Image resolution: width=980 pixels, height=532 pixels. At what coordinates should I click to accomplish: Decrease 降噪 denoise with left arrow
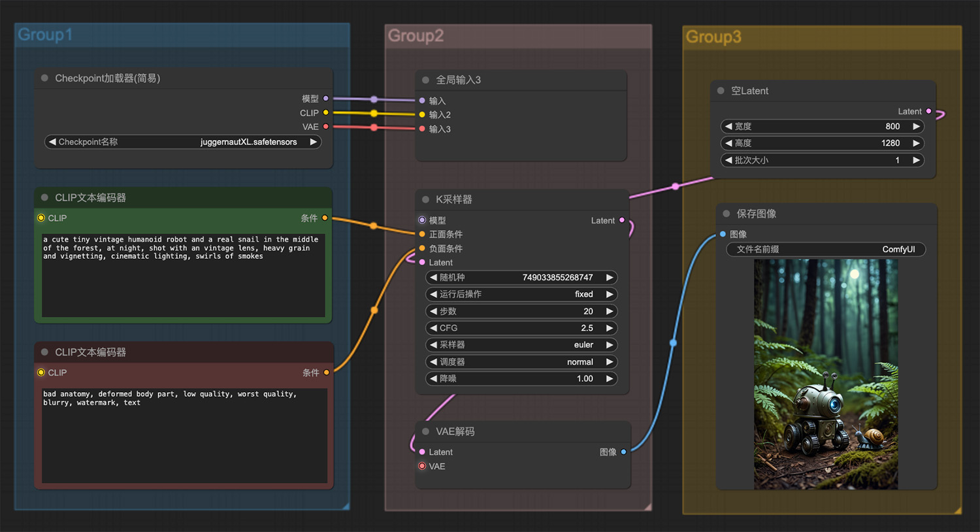[x=433, y=378]
